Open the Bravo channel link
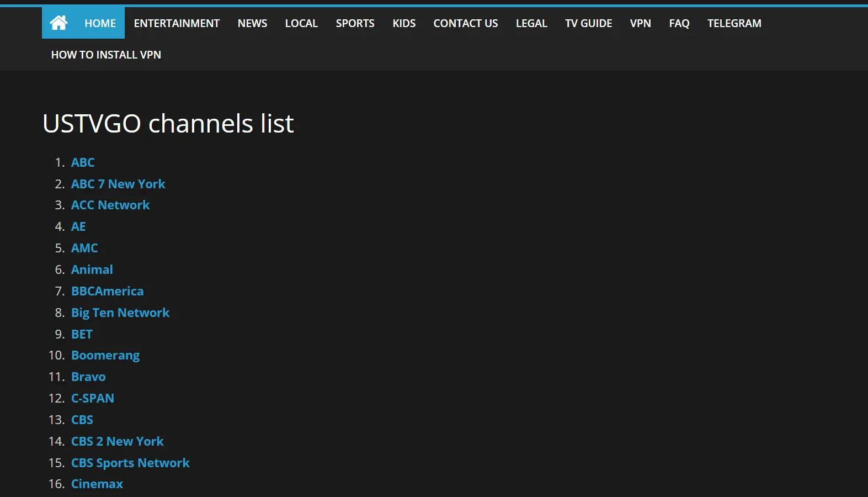Viewport: 868px width, 497px height. click(88, 377)
